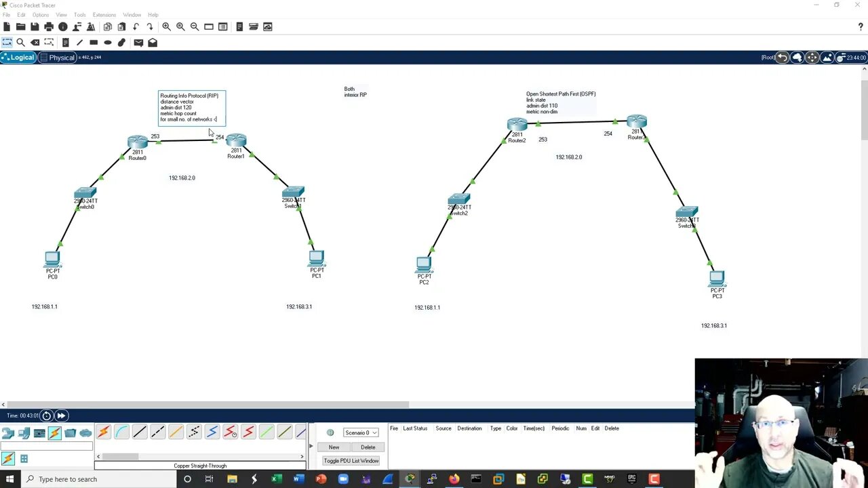Paste using toolbar paste icon
The width and height of the screenshot is (868, 488).
click(x=121, y=26)
